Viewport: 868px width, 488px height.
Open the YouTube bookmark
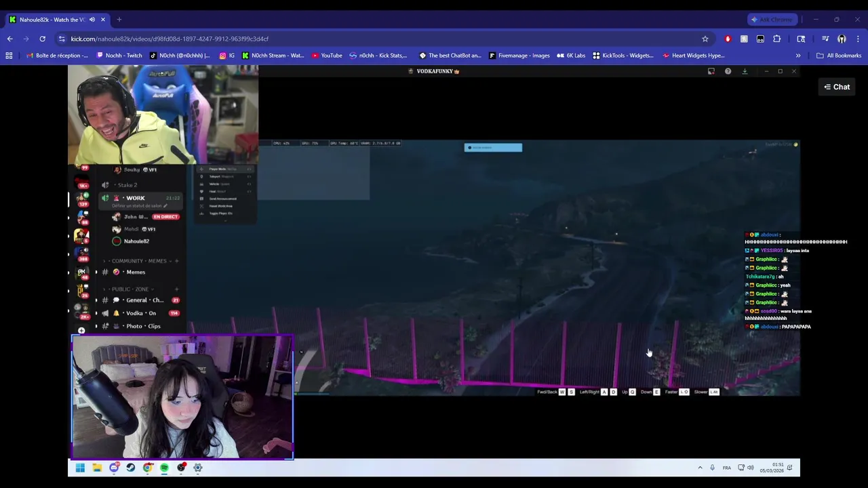tap(327, 56)
